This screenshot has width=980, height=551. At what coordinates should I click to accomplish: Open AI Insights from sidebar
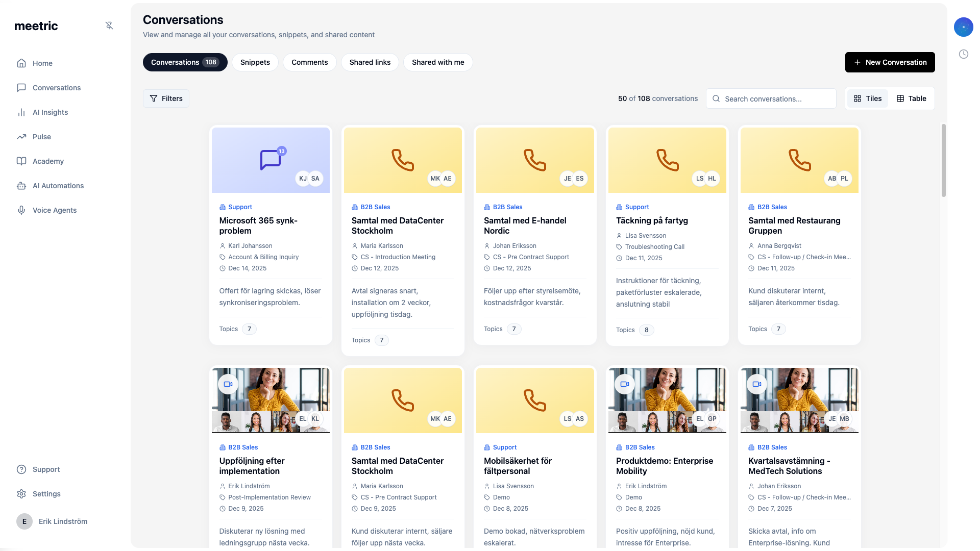point(50,112)
